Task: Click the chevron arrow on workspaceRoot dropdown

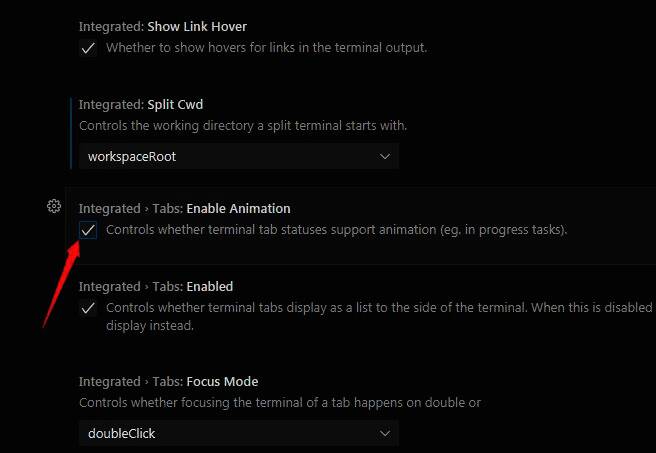Action: pos(385,157)
